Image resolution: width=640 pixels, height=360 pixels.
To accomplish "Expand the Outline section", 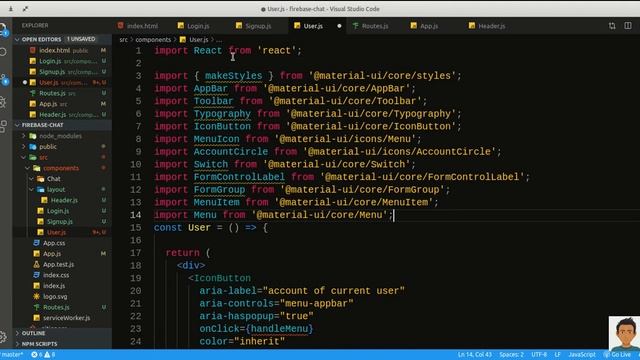I will (x=33, y=333).
